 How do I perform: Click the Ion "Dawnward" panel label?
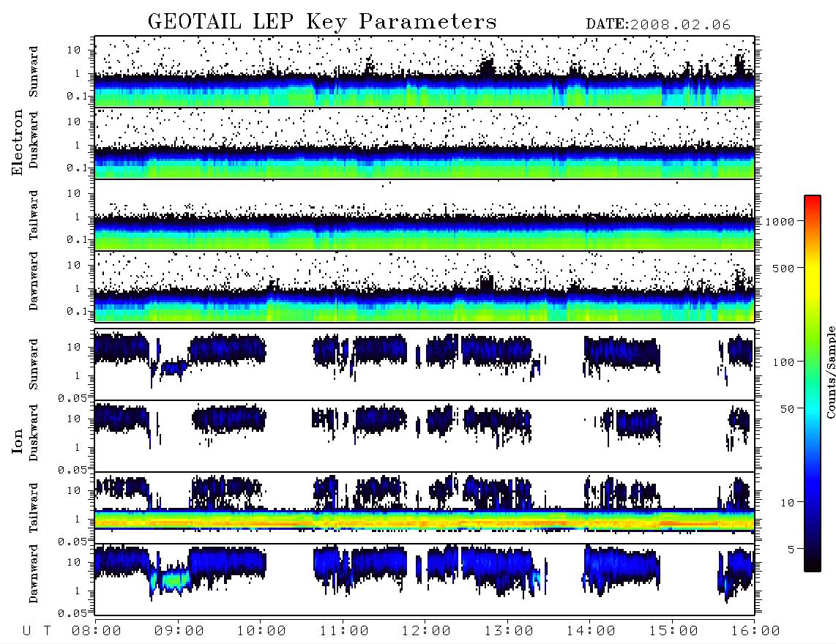[34, 574]
